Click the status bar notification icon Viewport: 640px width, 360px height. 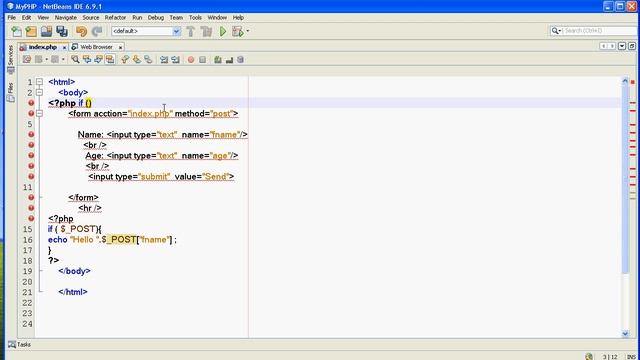click(x=589, y=357)
